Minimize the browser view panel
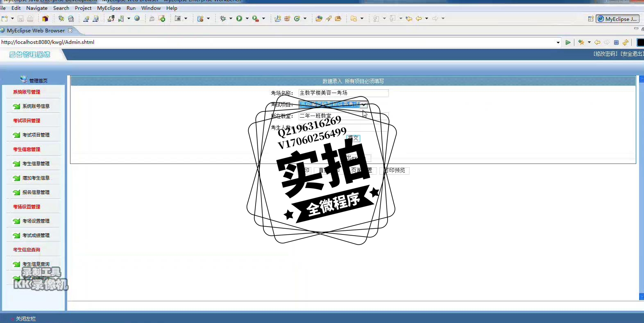This screenshot has width=644, height=323. [636, 29]
